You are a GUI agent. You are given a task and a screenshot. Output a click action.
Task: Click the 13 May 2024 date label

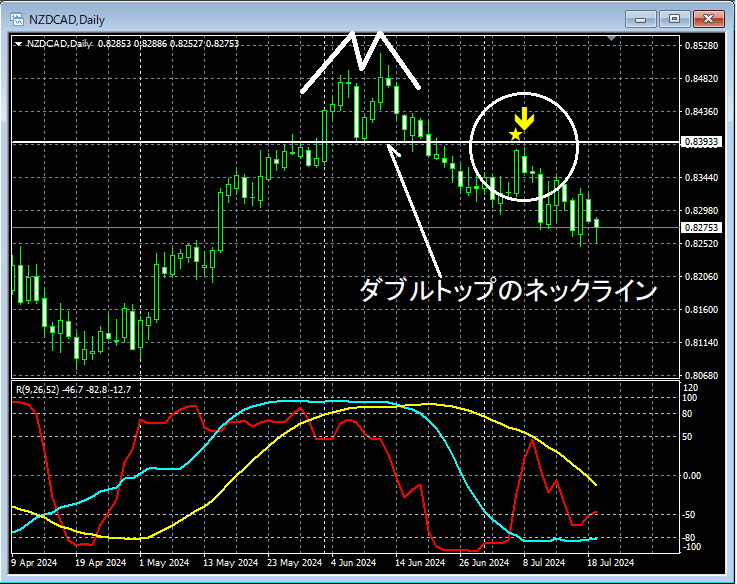pyautogui.click(x=231, y=562)
